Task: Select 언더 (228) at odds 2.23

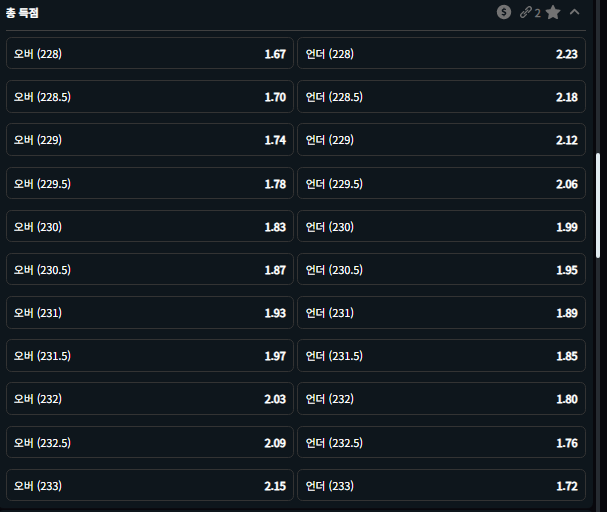Action: (441, 54)
